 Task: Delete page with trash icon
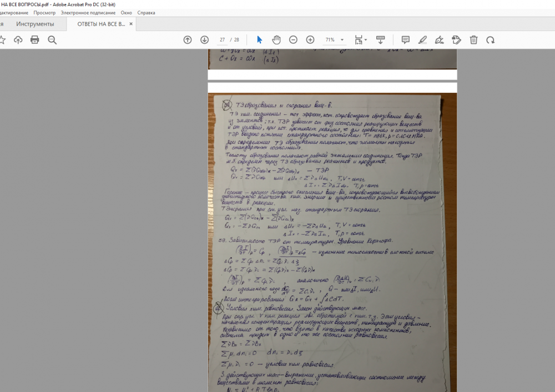tap(473, 40)
